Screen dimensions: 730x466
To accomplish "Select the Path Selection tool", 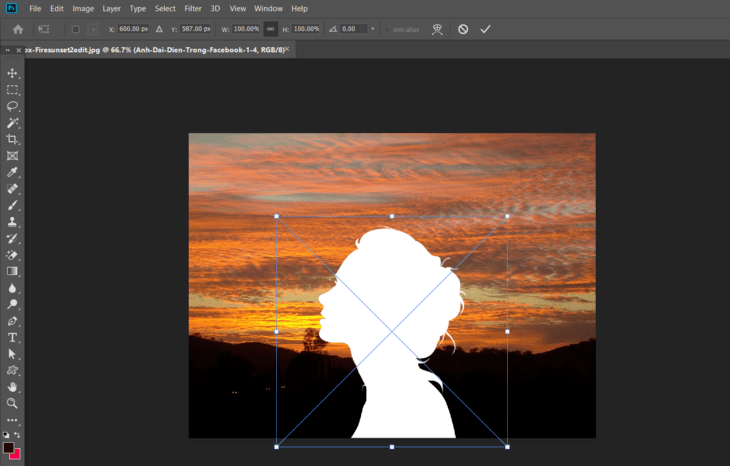I will click(12, 354).
